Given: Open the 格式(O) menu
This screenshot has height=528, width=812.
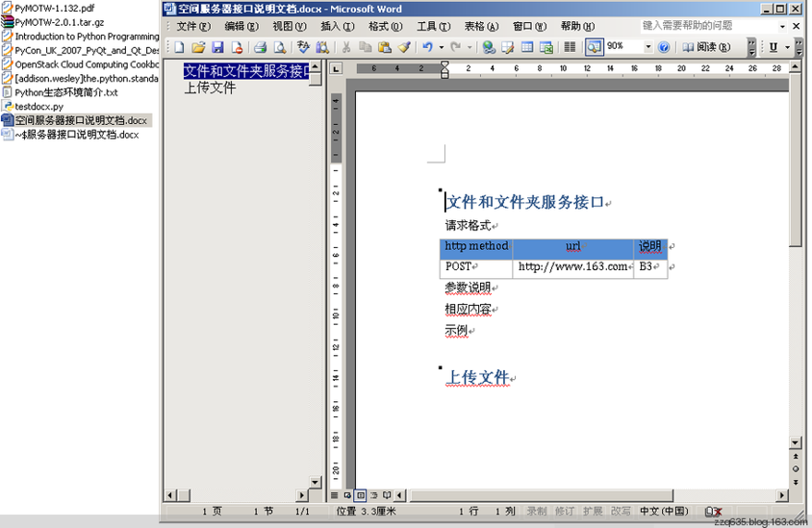Looking at the screenshot, I should (385, 26).
